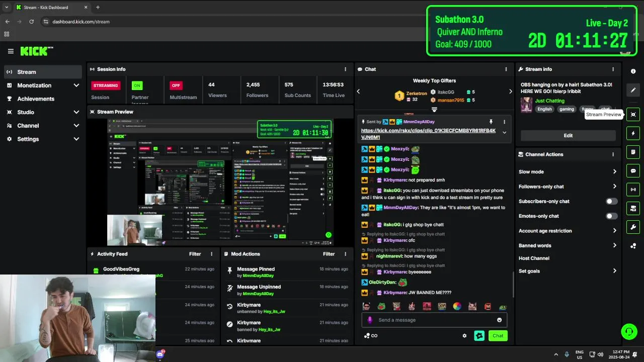
Task: Toggle the lightning bolt panel icon
Action: 633,133
